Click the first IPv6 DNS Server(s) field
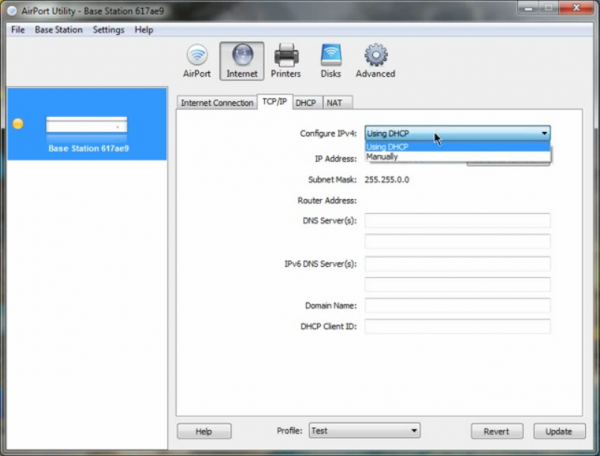The height and width of the screenshot is (456, 600). point(458,264)
